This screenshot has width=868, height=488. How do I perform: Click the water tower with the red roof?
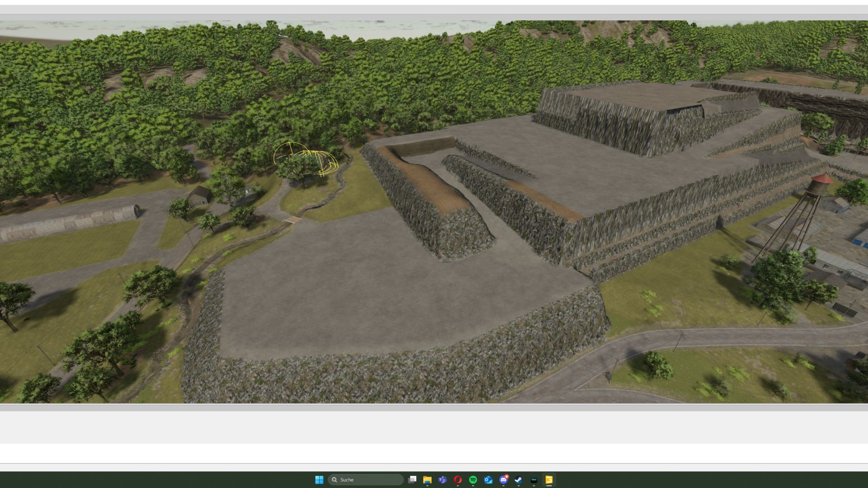(x=820, y=185)
